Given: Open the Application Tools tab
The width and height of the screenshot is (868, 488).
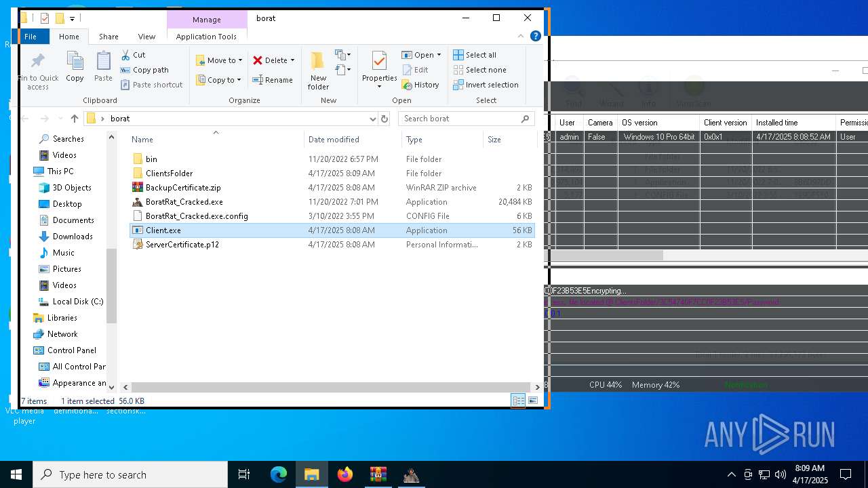Looking at the screenshot, I should tap(206, 37).
